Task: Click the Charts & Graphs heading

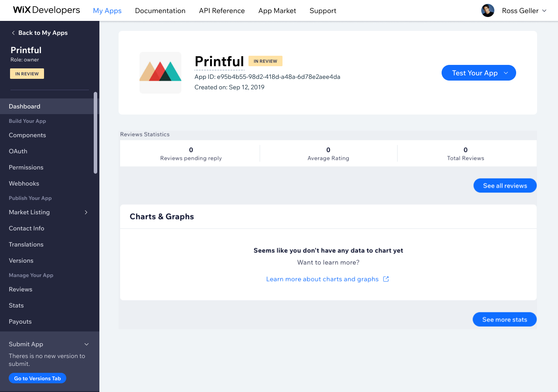Action: [x=162, y=217]
